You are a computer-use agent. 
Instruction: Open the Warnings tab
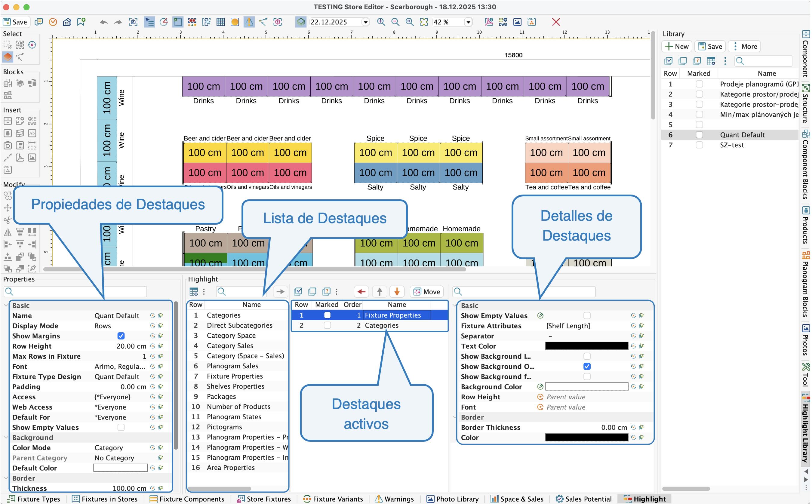[x=394, y=499]
